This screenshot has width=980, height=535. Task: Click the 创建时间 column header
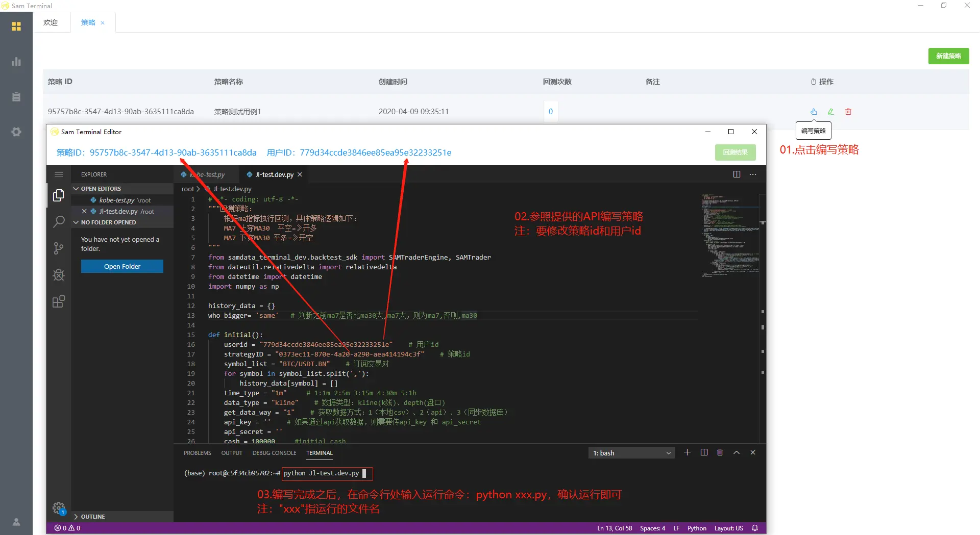pyautogui.click(x=393, y=82)
